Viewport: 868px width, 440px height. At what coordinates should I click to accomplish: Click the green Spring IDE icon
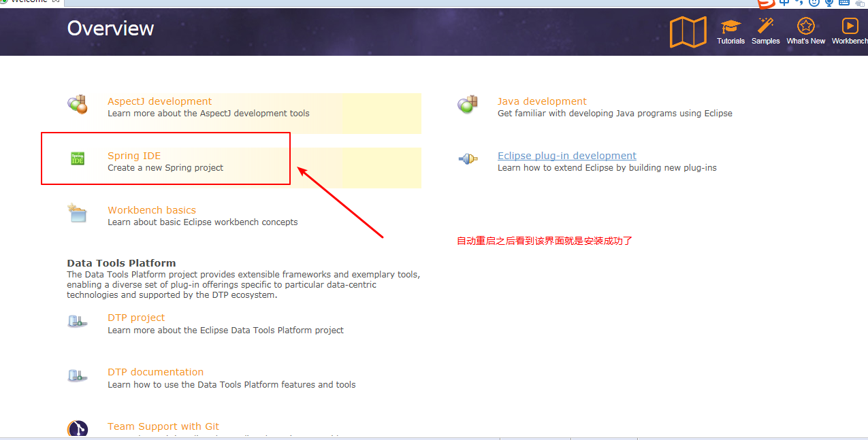point(78,159)
